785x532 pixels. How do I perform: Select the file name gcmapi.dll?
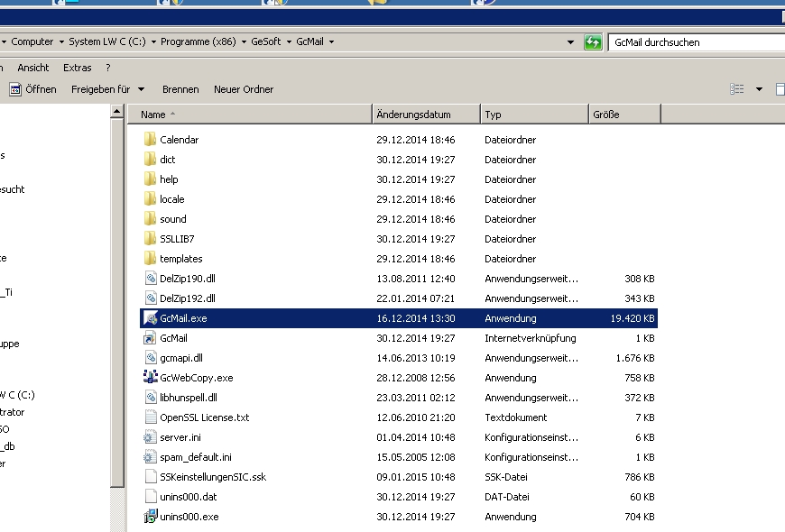[x=181, y=358]
